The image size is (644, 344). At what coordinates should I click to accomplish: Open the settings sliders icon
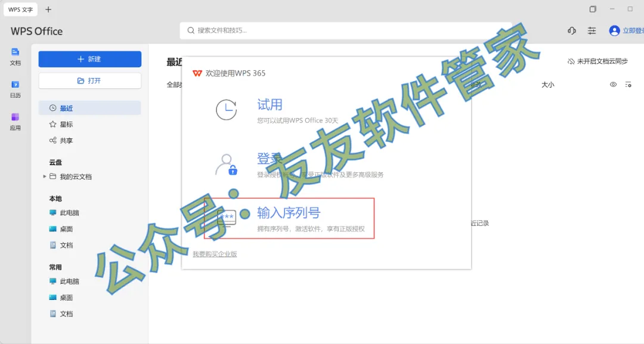pyautogui.click(x=592, y=30)
